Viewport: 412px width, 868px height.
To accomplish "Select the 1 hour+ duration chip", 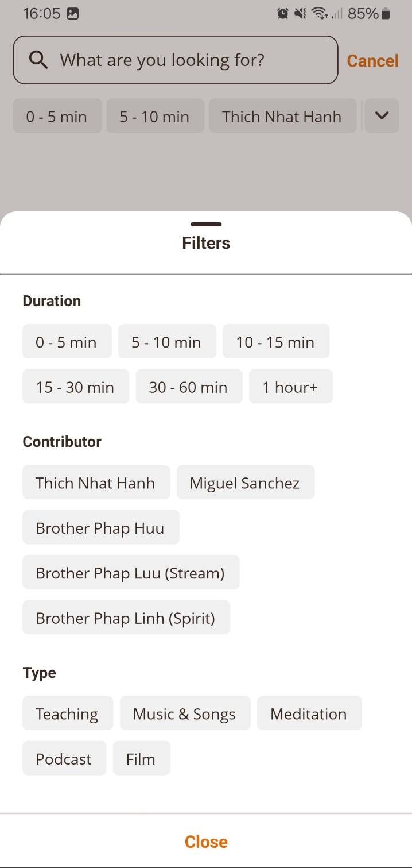I will pyautogui.click(x=290, y=387).
